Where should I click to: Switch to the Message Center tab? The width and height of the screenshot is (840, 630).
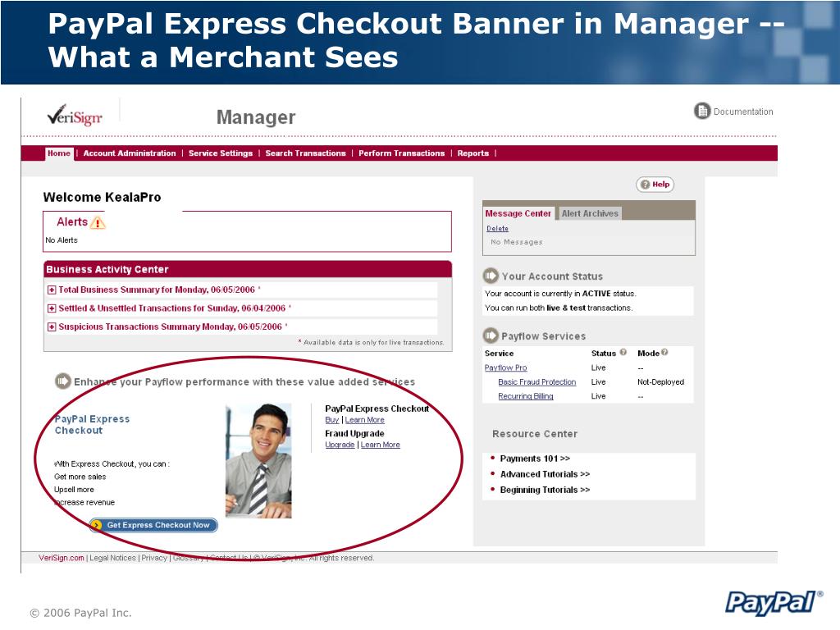point(518,213)
